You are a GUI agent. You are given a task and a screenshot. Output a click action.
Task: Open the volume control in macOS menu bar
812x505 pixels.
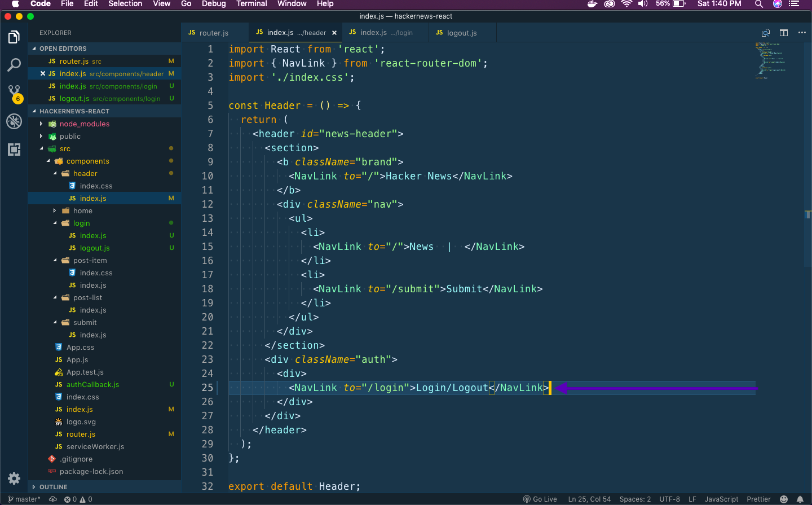(x=643, y=4)
